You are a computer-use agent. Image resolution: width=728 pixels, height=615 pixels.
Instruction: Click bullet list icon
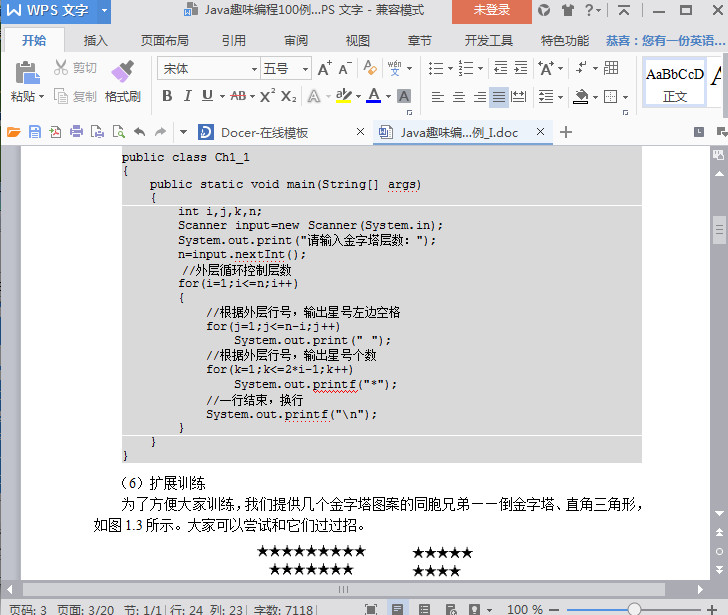point(436,69)
